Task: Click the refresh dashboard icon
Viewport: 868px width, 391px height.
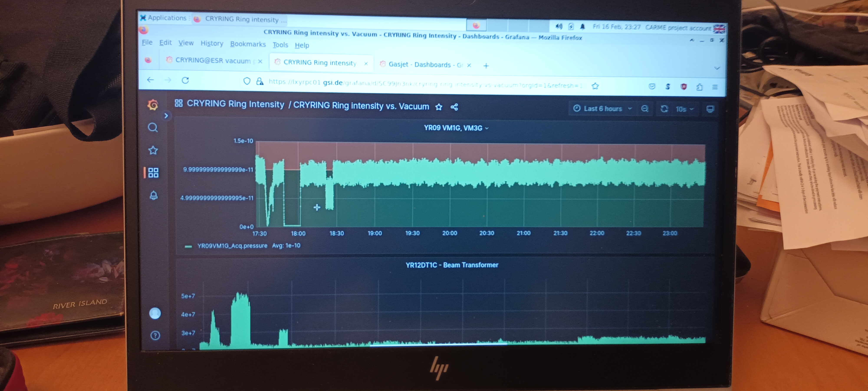Action: pos(664,109)
